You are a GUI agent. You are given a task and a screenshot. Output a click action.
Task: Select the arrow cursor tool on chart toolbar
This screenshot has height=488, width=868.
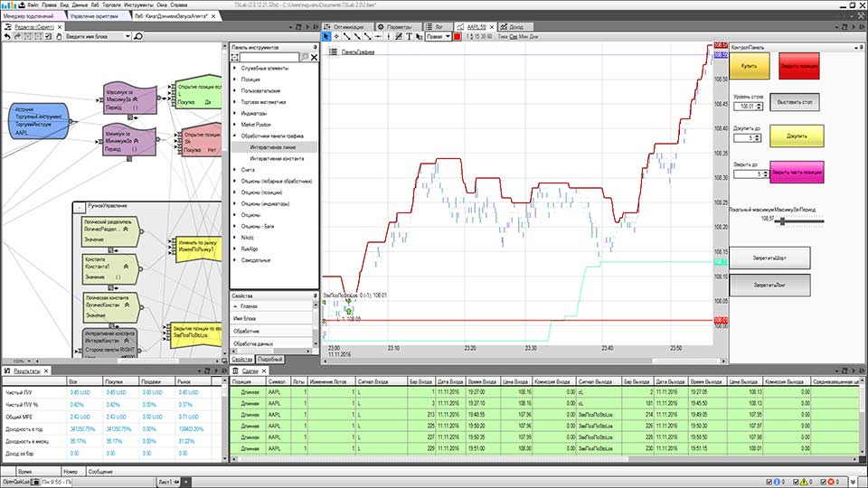326,36
